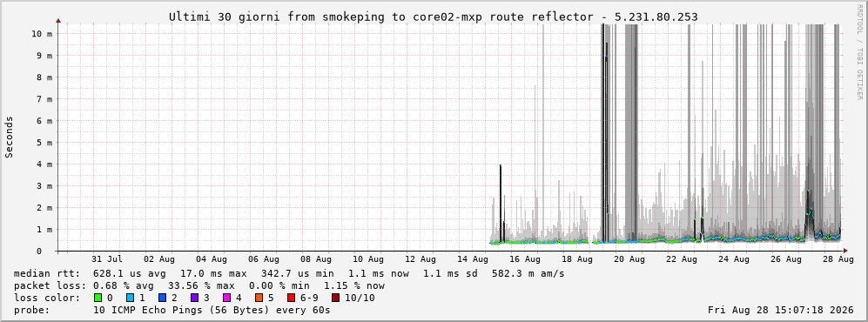This screenshot has height=322, width=868.
Task: Click the dark red 10/10 loss swatch
Action: click(336, 298)
